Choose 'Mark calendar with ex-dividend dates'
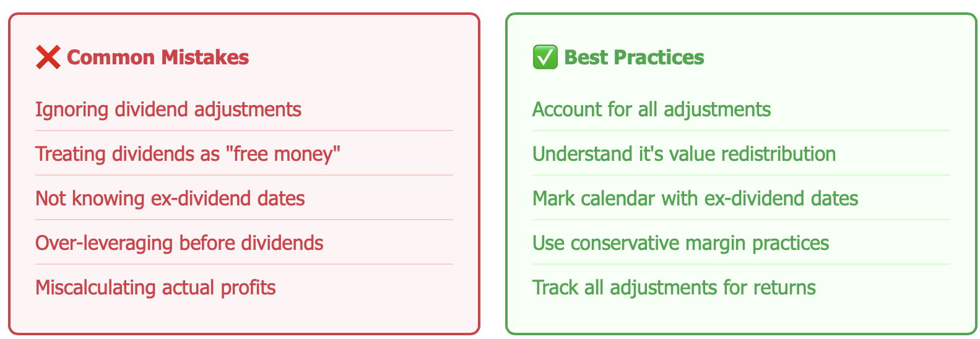The image size is (980, 339). point(695,199)
